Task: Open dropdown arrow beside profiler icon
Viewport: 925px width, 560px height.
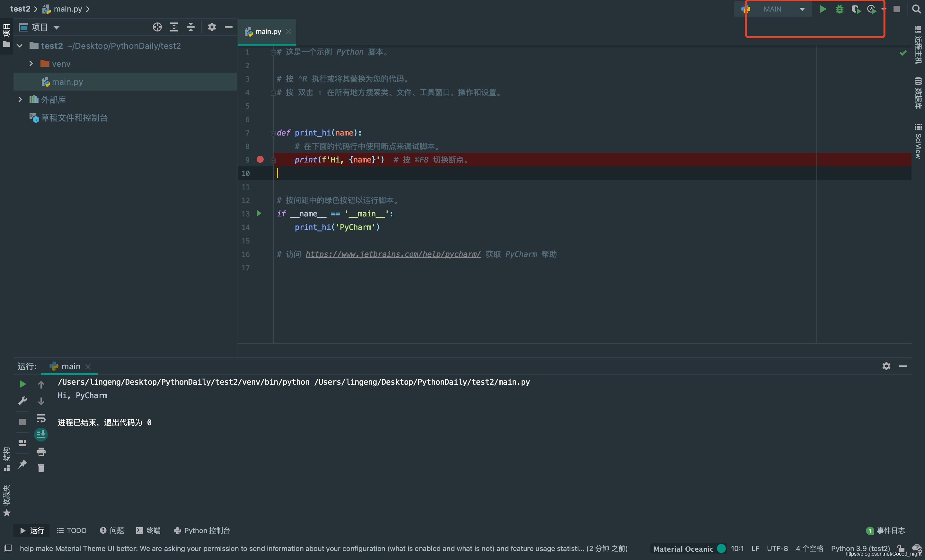Action: coord(884,9)
